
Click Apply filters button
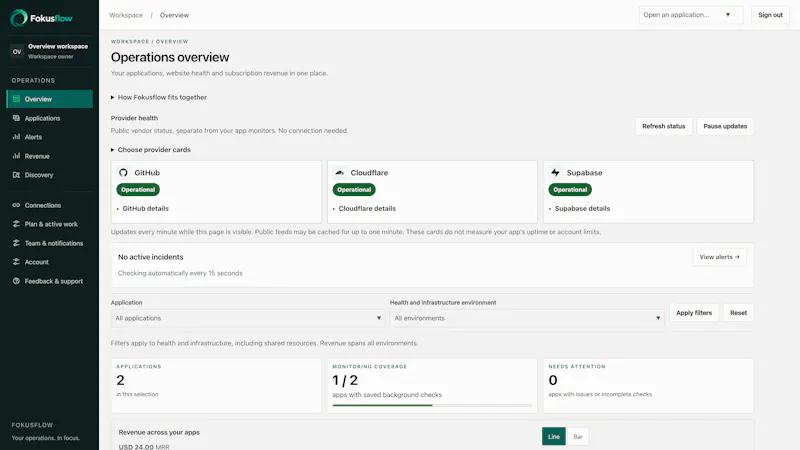tap(693, 313)
